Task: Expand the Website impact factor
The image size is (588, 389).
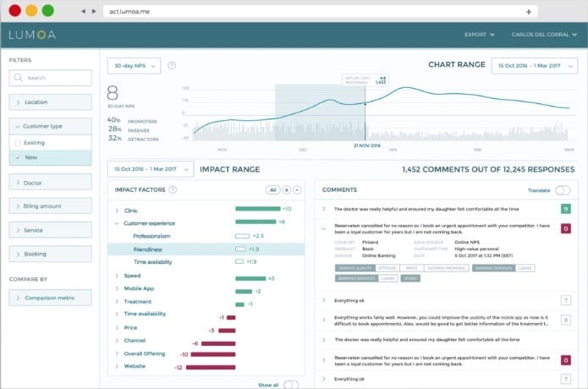Action: point(117,366)
